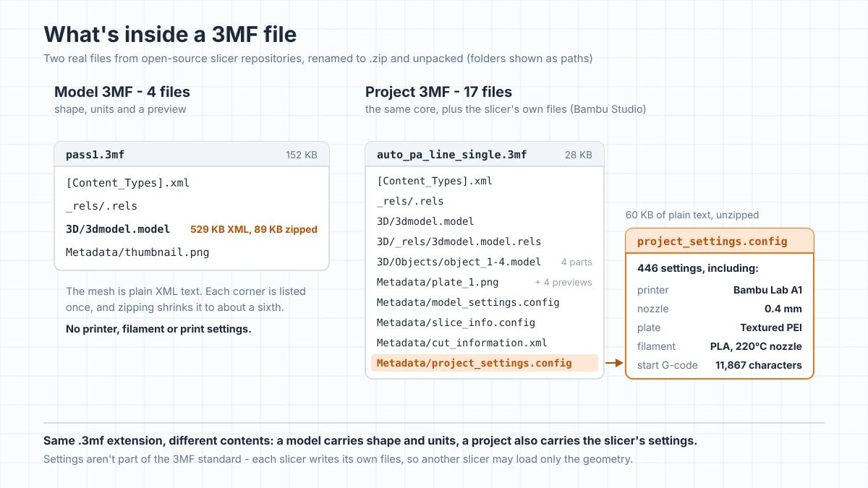The image size is (868, 488).
Task: Select 3D/Objects/object_1-4.model row
Action: tap(459, 262)
